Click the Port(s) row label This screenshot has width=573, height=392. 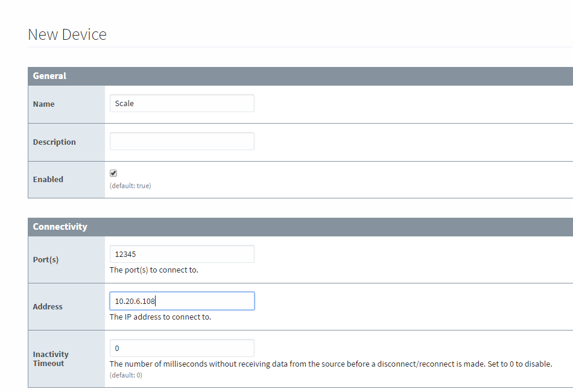coord(46,260)
